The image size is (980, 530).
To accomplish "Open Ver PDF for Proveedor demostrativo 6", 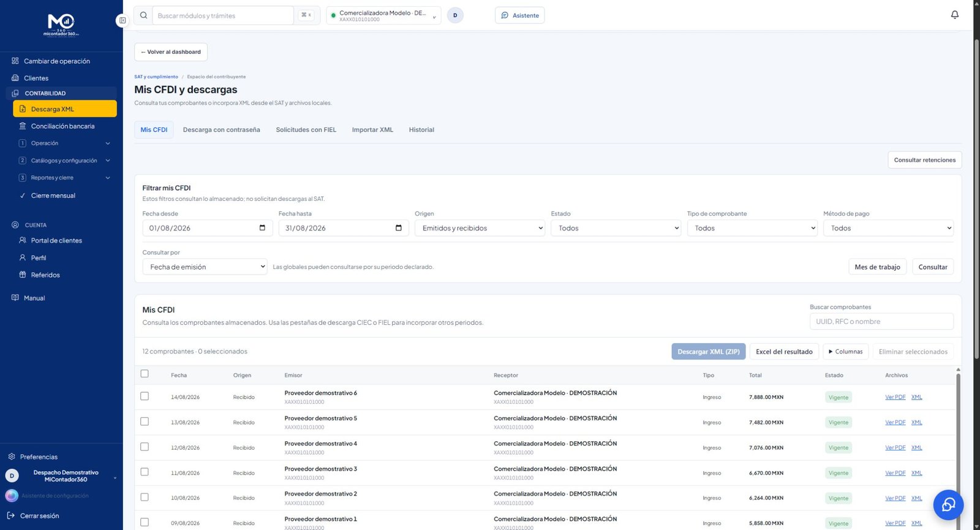I will pos(895,397).
